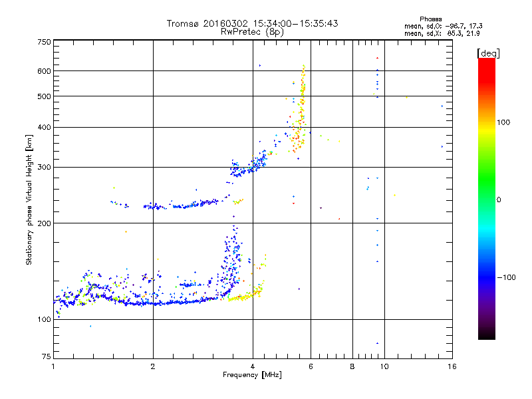Click the x-axis tick label '6'
The width and height of the screenshot is (532, 399).
[x=311, y=366]
